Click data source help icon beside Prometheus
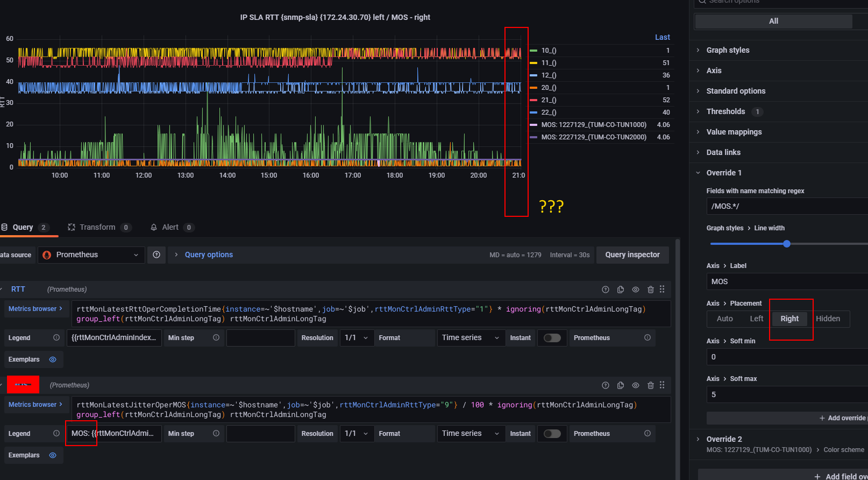The image size is (868, 480). [x=156, y=255]
